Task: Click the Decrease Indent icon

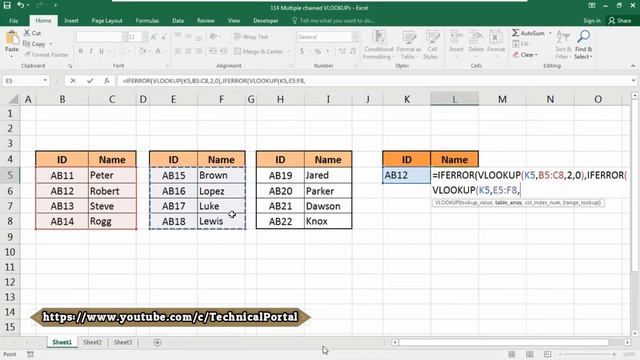Action: [x=213, y=51]
